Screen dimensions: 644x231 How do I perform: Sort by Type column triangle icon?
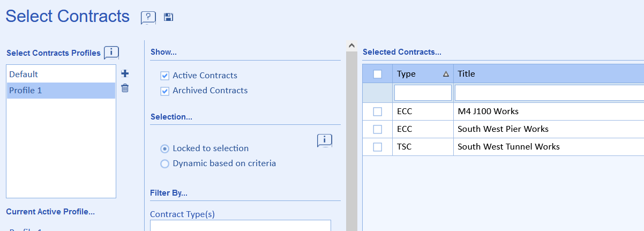446,74
